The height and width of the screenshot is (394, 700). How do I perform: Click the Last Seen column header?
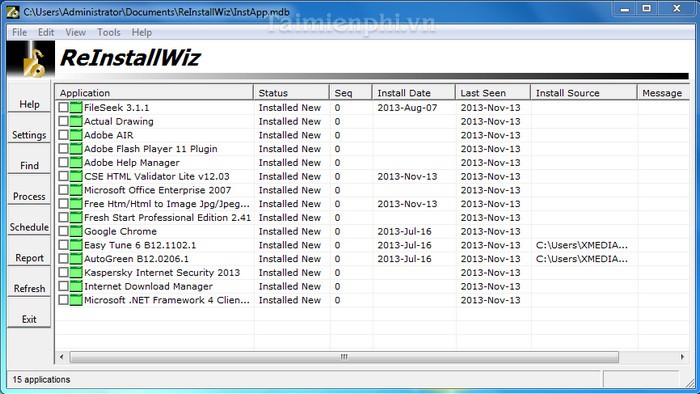[x=493, y=93]
